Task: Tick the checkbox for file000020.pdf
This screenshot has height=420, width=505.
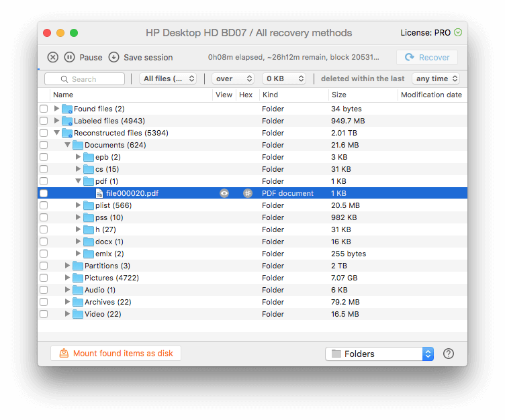Action: tap(44, 193)
